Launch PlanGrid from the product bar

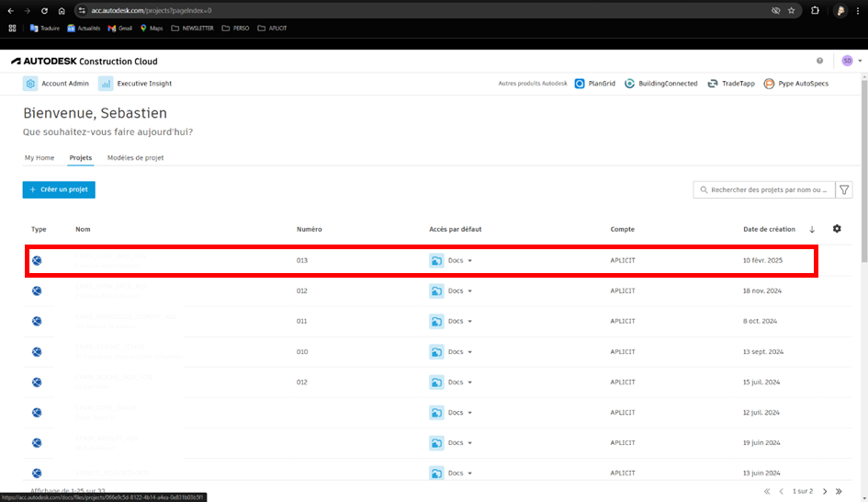point(581,84)
